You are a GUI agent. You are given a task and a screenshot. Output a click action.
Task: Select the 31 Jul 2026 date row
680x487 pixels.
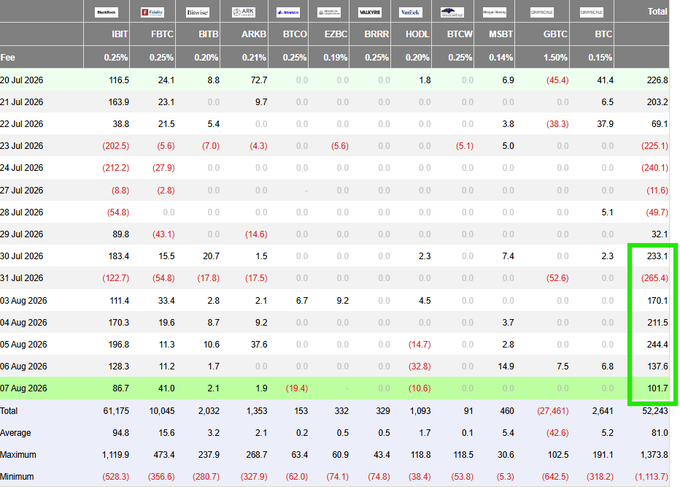click(x=334, y=278)
